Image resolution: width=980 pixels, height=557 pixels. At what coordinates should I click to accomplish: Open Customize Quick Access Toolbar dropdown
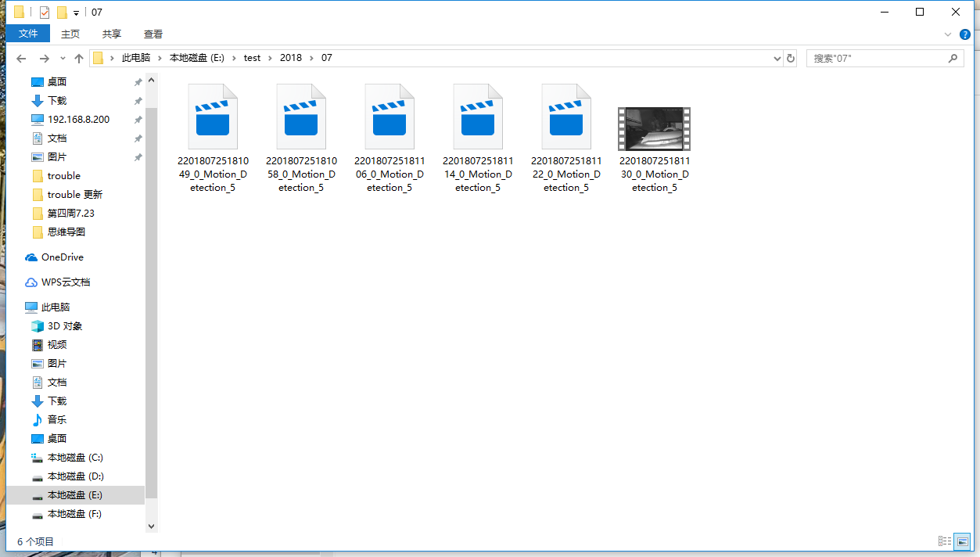click(76, 13)
